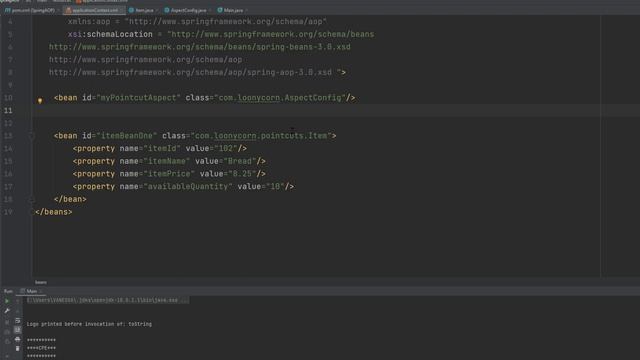Close the Main run tab
The image size is (640, 360).
[41, 291]
